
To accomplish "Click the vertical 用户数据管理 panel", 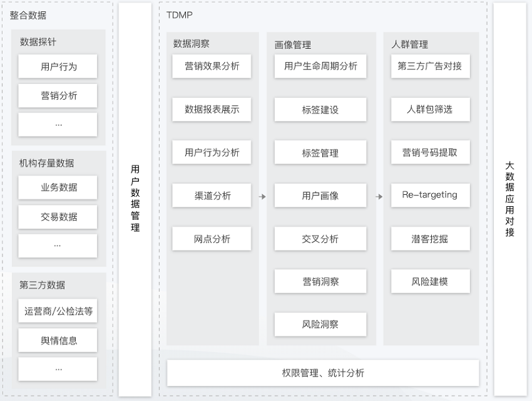I will (x=135, y=200).
